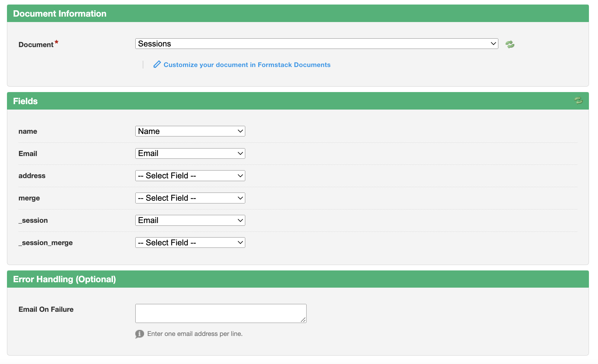
Task: Click pencil icon next to Customize link
Action: coord(157,64)
